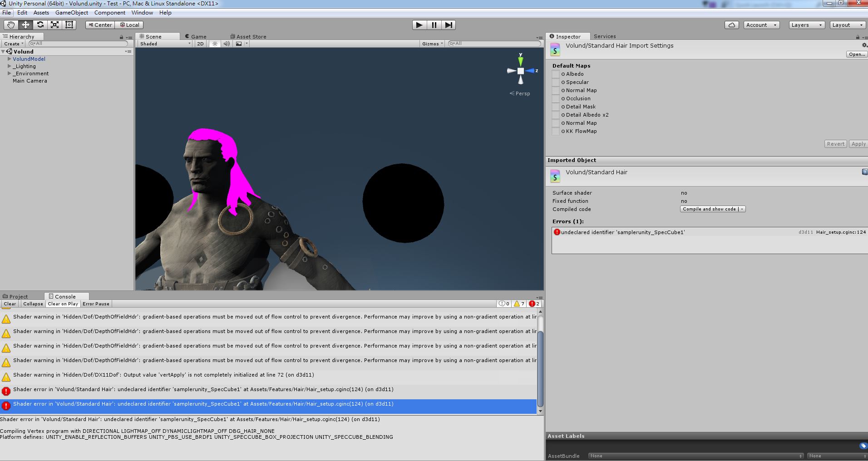Screen dimensions: 868x461
Task: Toggle scene lighting sun icon
Action: pos(215,44)
